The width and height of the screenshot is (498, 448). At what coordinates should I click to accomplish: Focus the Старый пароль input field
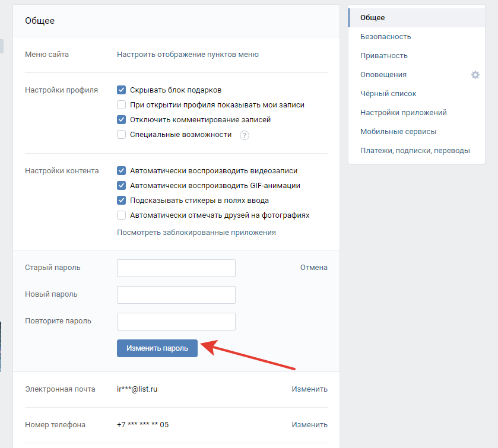[176, 268]
